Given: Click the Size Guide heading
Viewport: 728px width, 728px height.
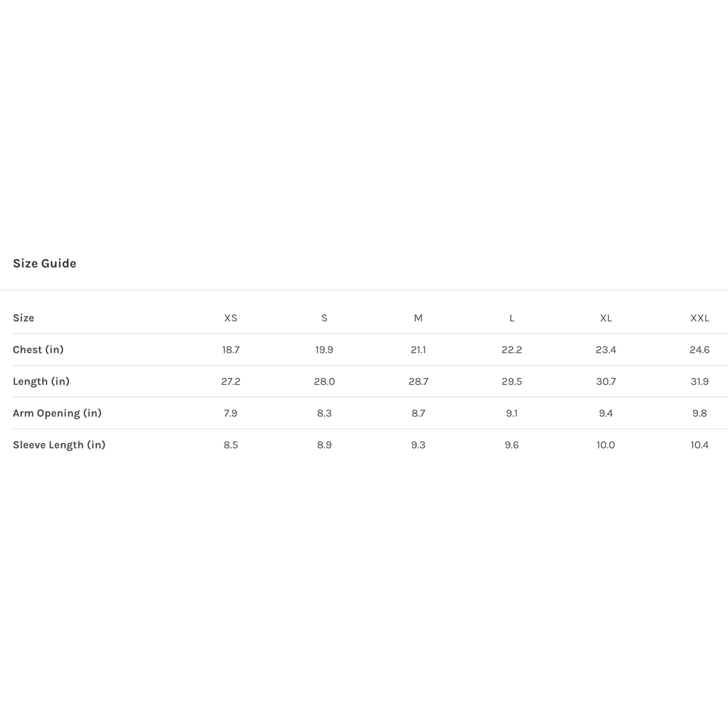Looking at the screenshot, I should [x=44, y=263].
